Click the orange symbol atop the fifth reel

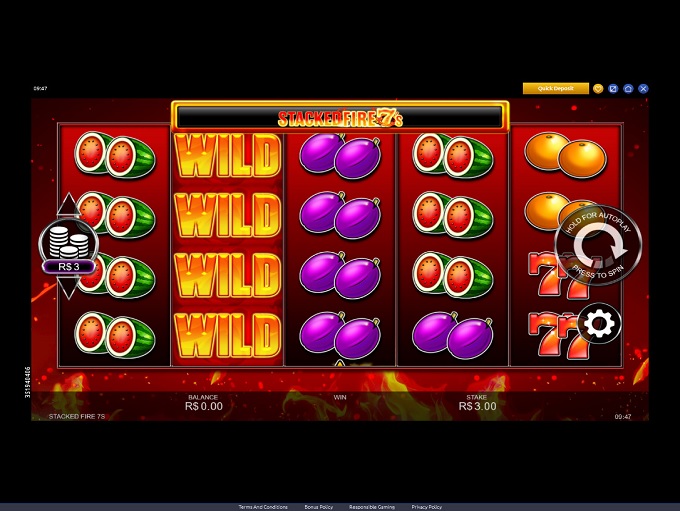[566, 155]
